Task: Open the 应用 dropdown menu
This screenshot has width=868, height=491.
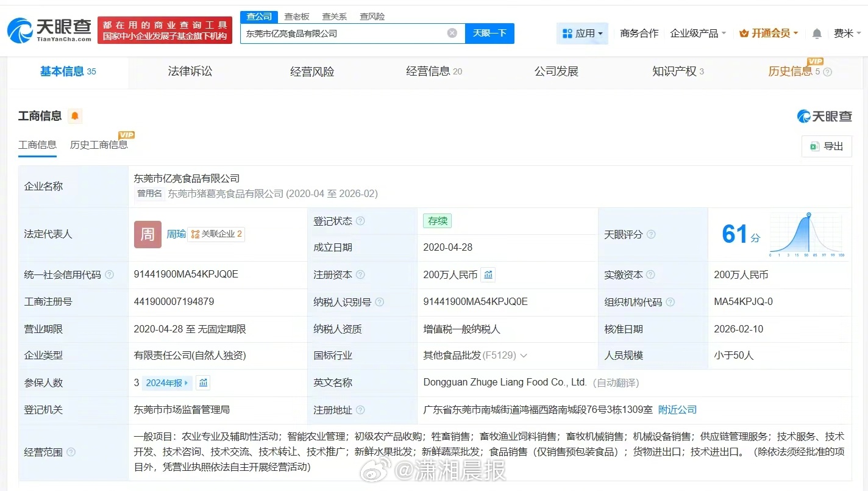Action: [x=582, y=34]
